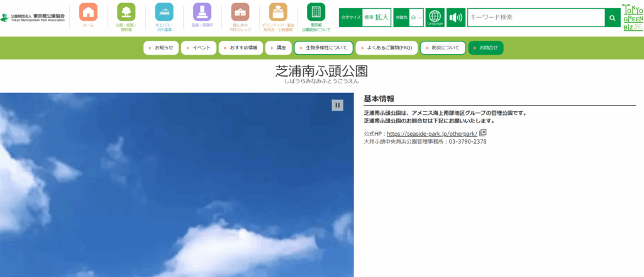This screenshot has height=277, width=644.
Task: Open the イベント menu item
Action: click(199, 48)
